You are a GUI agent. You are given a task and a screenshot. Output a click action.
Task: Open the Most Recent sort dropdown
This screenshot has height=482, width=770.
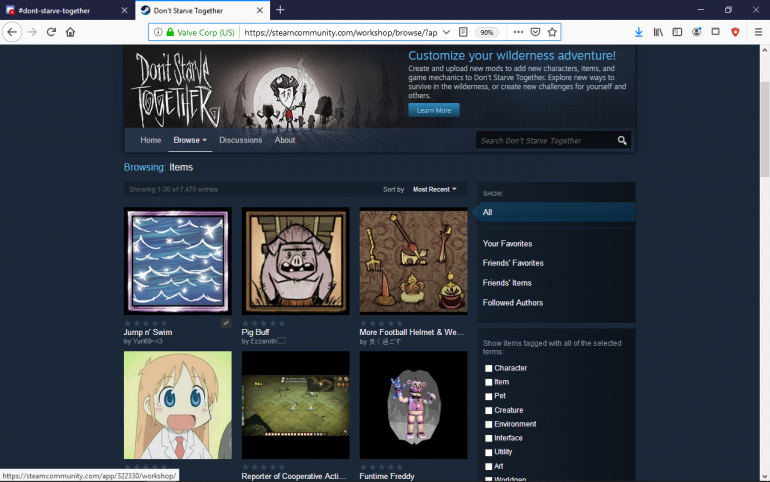coord(435,189)
